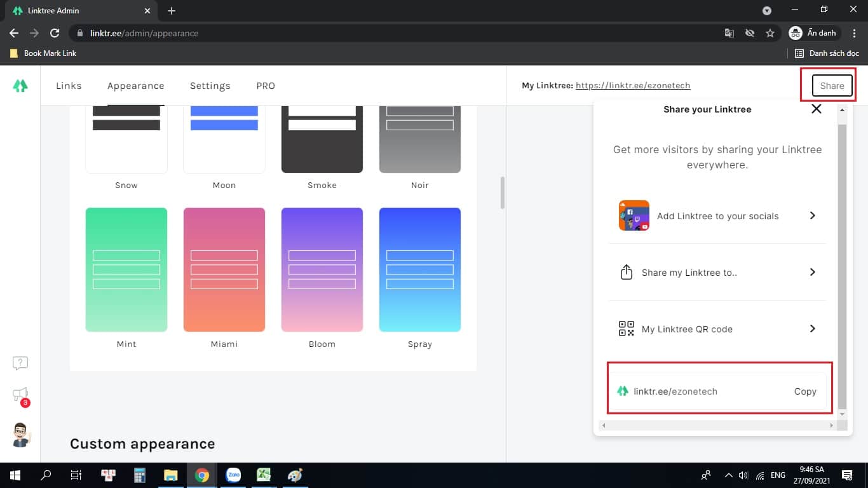Open the https://linktr.ee/ezonetech link
The height and width of the screenshot is (488, 868).
tap(633, 86)
